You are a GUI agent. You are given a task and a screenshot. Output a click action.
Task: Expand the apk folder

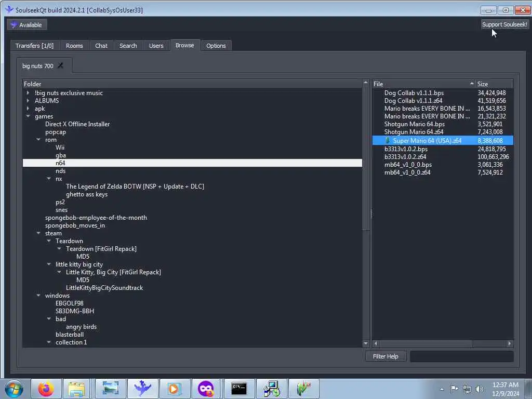[28, 108]
